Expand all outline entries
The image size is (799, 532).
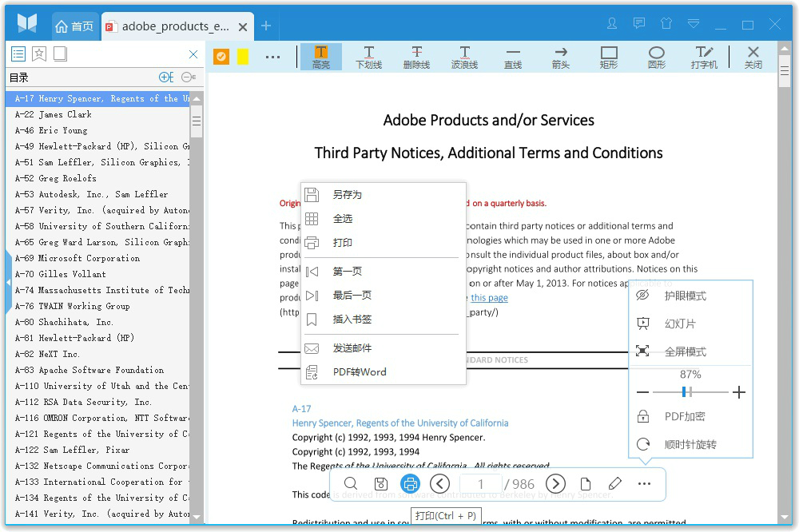point(166,77)
